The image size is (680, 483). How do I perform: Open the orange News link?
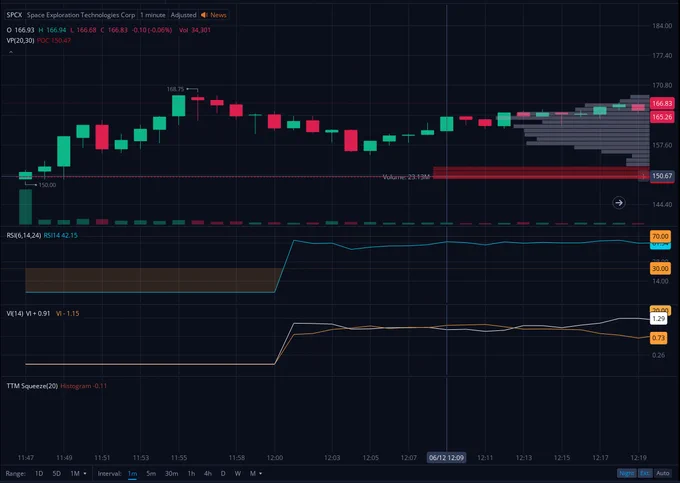[218, 15]
